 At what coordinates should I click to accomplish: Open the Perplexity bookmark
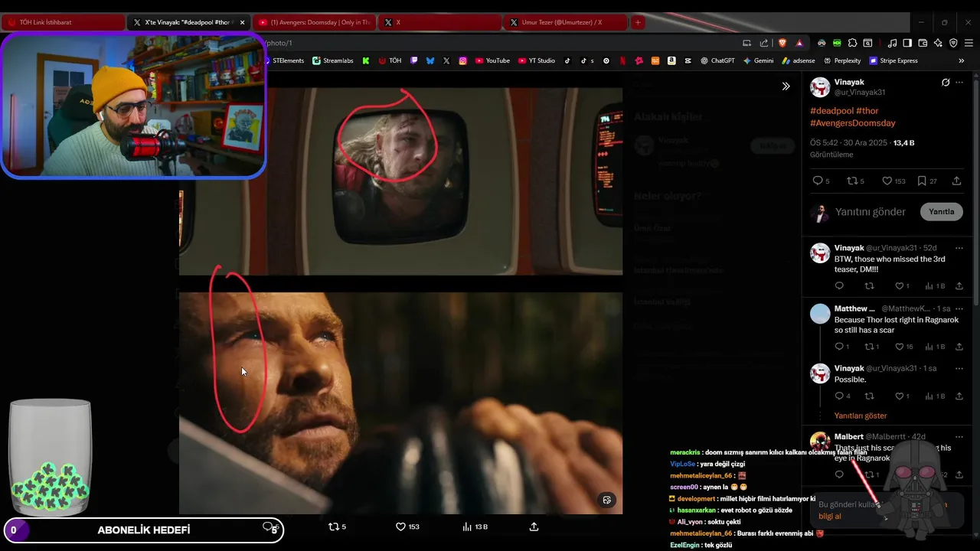[x=842, y=60]
